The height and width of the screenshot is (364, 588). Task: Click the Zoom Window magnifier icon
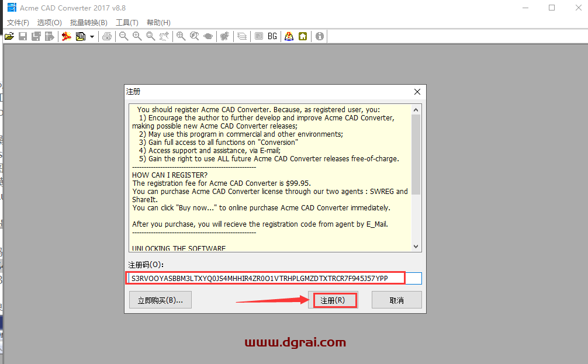(x=150, y=36)
